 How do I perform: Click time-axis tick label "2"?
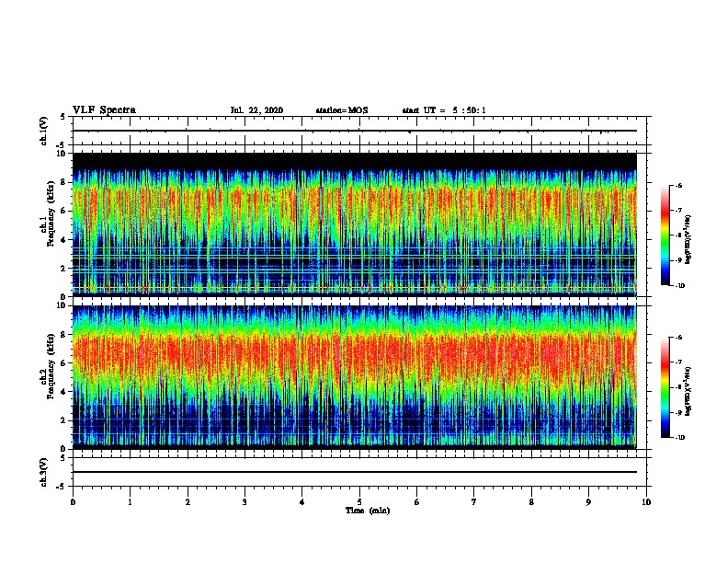coord(188,502)
